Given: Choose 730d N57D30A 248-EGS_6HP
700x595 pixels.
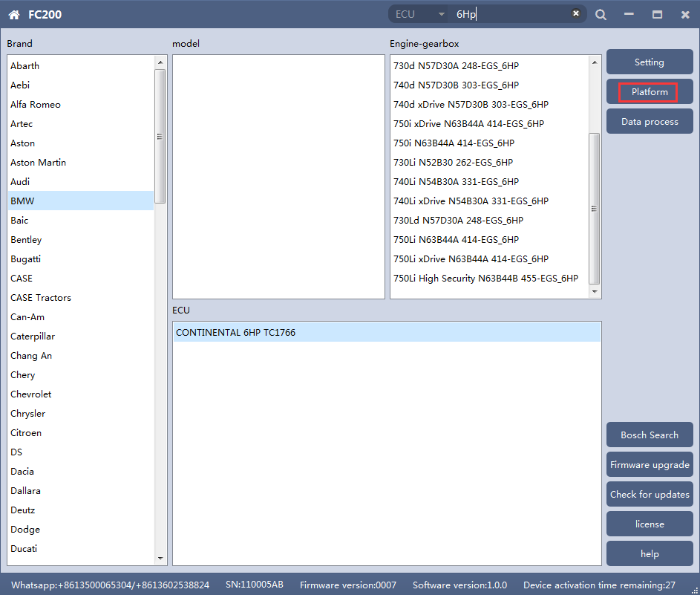Looking at the screenshot, I should click(490, 65).
